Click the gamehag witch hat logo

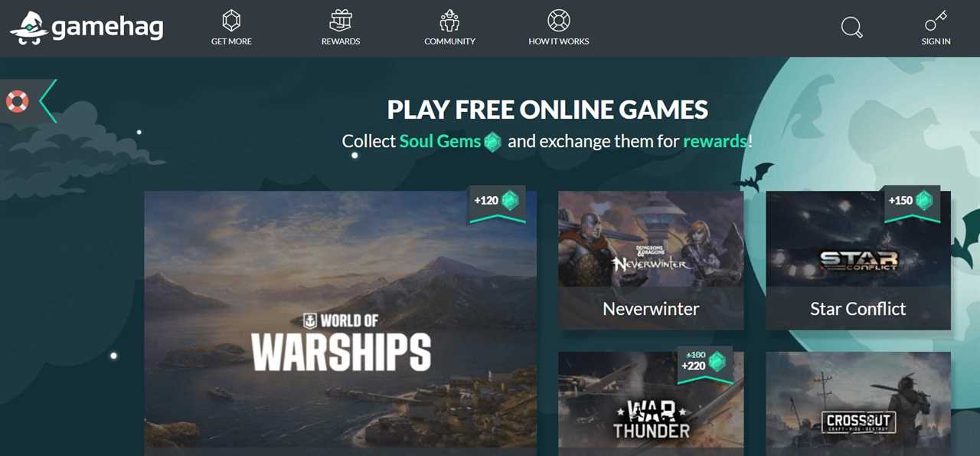point(29,28)
